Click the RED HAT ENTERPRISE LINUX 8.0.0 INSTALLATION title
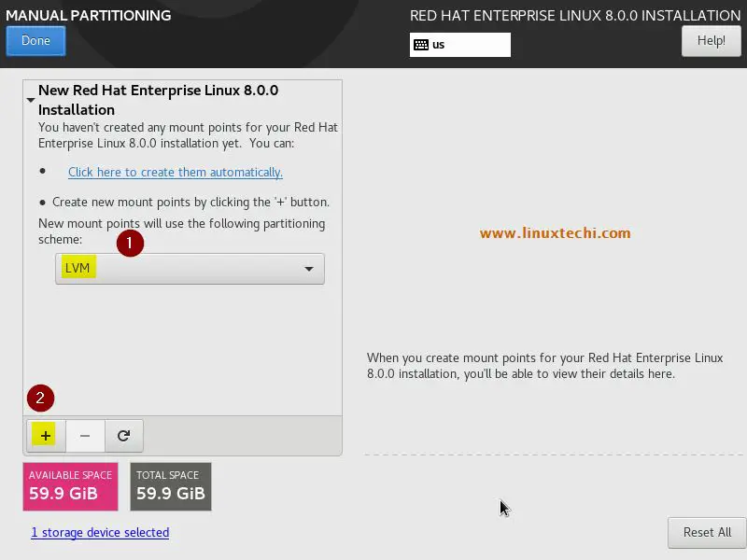The image size is (747, 560). [x=575, y=15]
